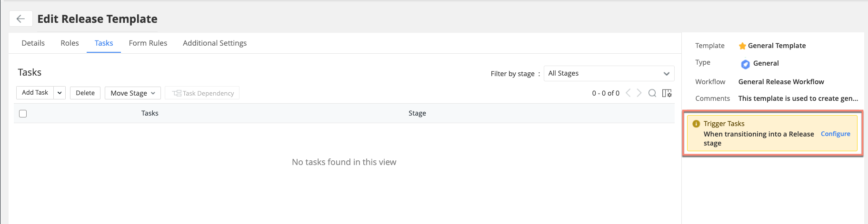This screenshot has height=224, width=868.
Task: Open the Roles tab
Action: tap(70, 43)
